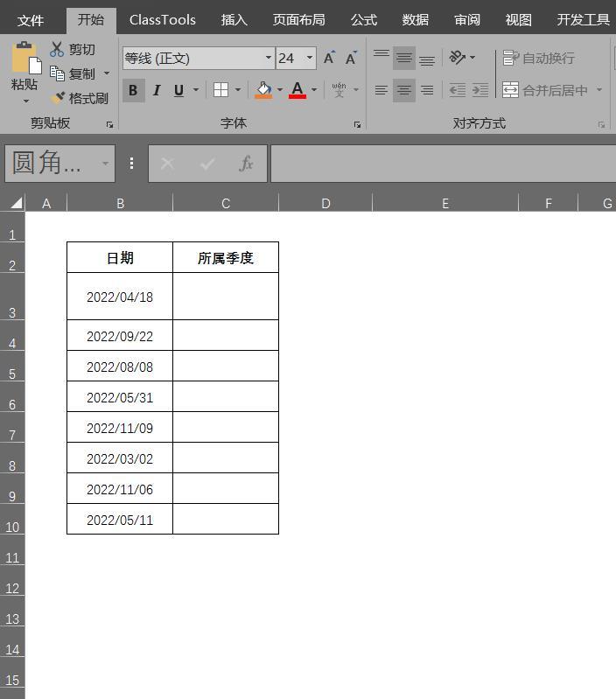
Task: Select the Format Painter brush
Action: [58, 98]
